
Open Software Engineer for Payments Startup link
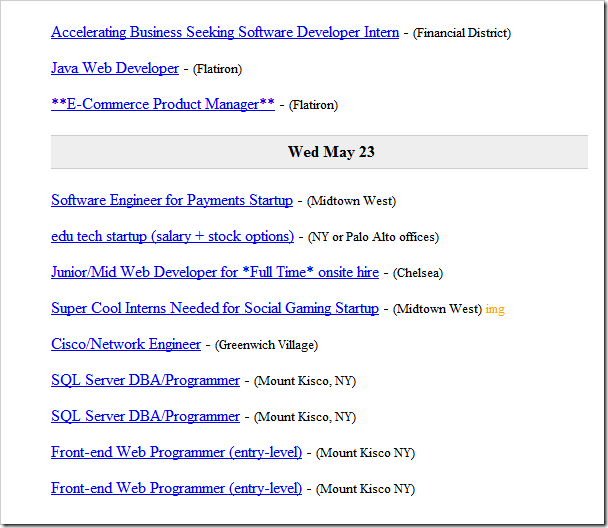tap(172, 200)
